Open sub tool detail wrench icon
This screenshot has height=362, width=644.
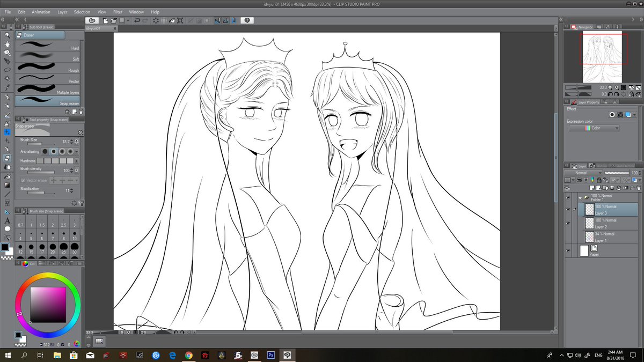click(81, 203)
